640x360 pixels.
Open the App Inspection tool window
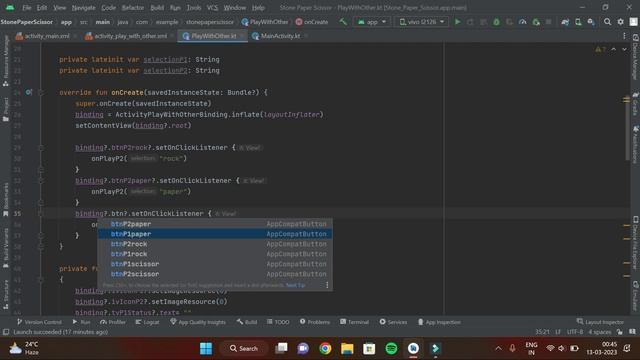[x=439, y=322]
